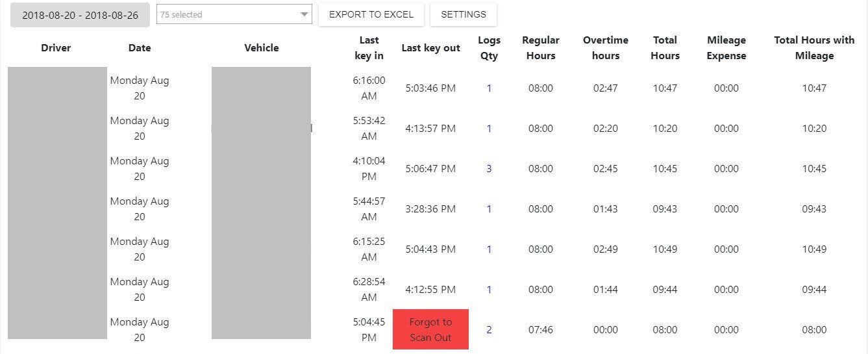Expand the 75 selected dropdown arrow
The image size is (868, 354).
304,14
